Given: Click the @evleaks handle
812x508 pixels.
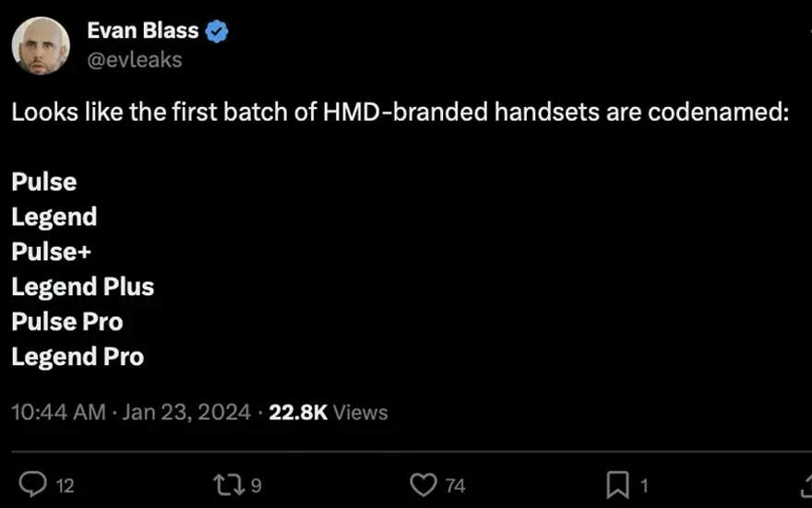Looking at the screenshot, I should pos(134,59).
